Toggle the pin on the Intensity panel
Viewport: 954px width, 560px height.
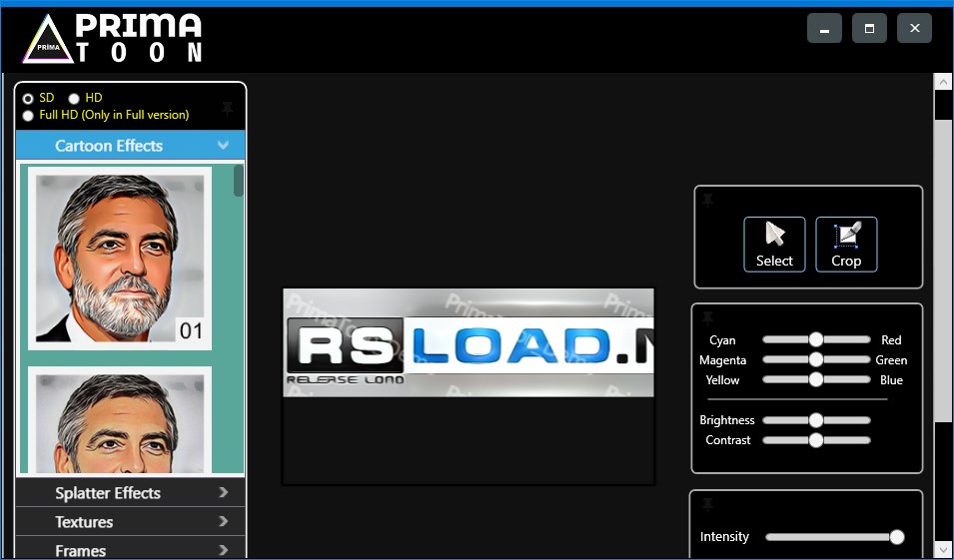[x=708, y=504]
